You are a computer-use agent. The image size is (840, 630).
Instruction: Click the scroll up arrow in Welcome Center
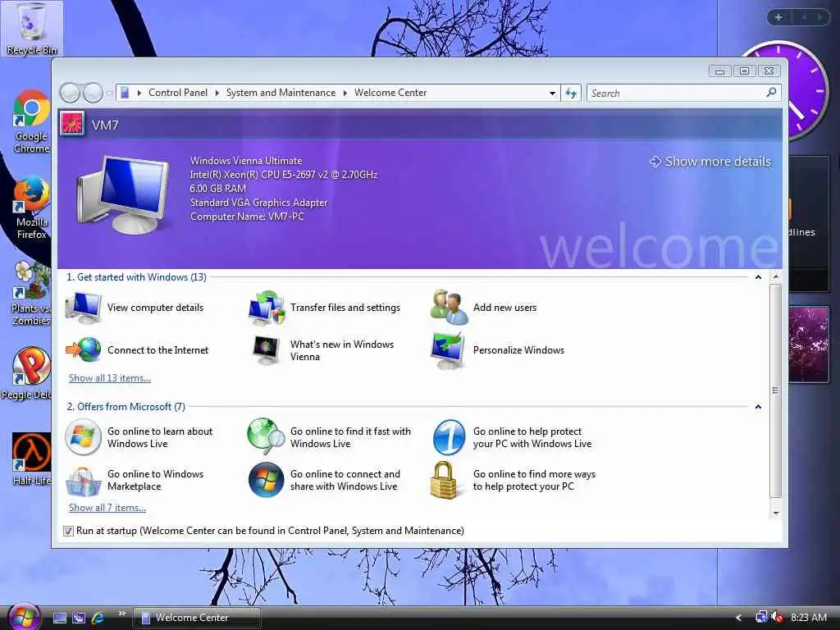pos(776,277)
